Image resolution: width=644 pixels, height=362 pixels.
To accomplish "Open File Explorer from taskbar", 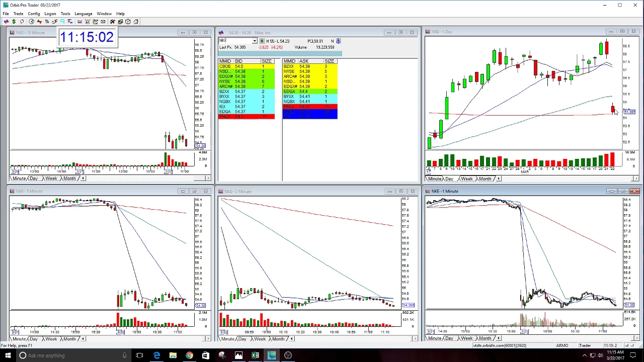I will pyautogui.click(x=173, y=355).
